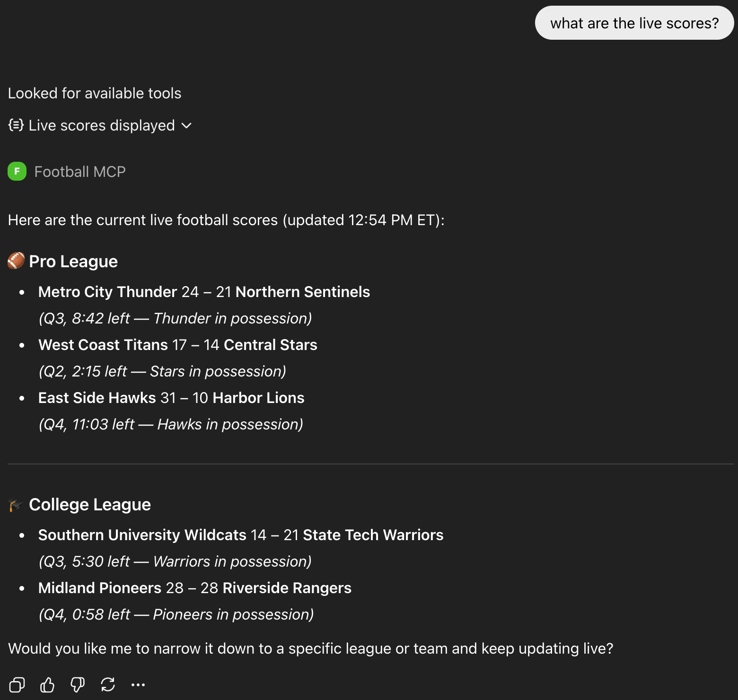
Task: Click the Football MCP label
Action: click(80, 172)
